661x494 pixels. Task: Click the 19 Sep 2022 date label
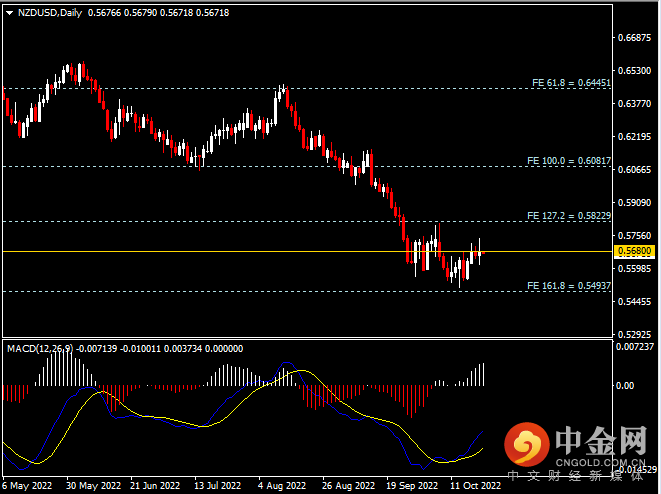click(x=412, y=486)
